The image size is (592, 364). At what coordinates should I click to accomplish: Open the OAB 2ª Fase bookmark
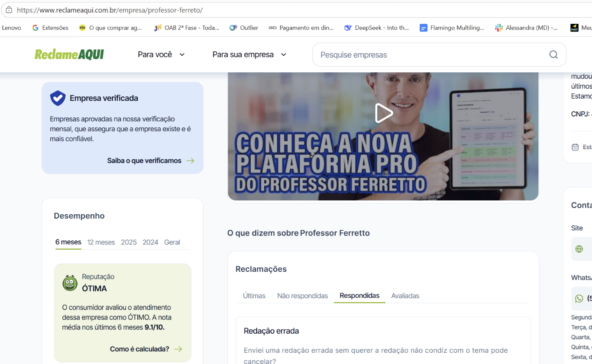coord(187,28)
